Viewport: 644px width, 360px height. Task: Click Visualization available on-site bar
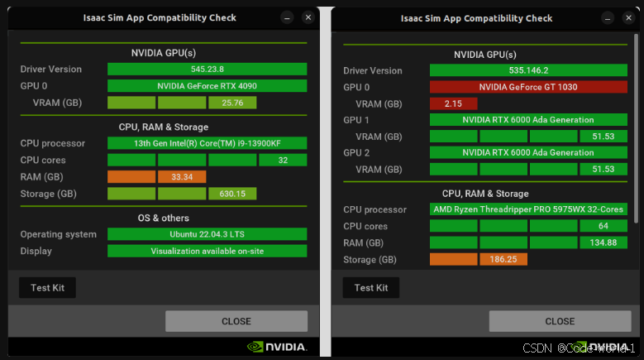point(207,251)
